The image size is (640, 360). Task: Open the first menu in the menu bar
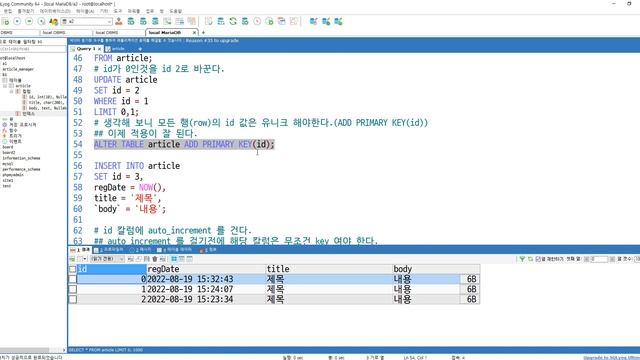8,11
